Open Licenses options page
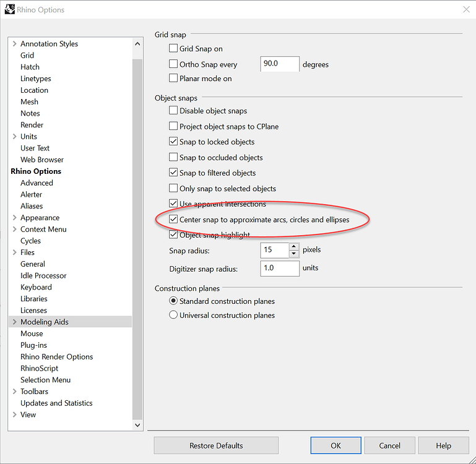 pos(33,310)
